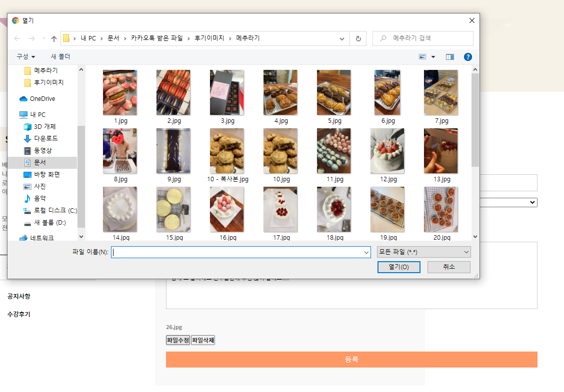Refresh the folder with the refresh icon
Screen dimensions: 564x392
click(357, 38)
